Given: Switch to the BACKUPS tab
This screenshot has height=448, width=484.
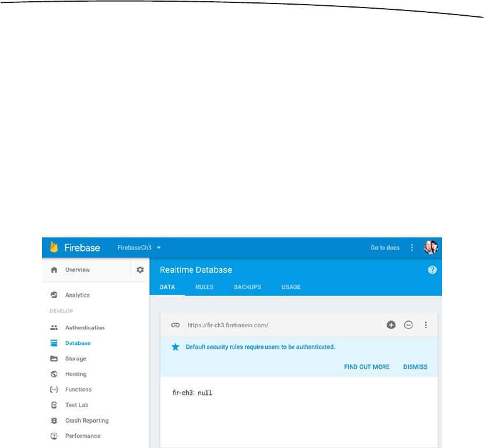Looking at the screenshot, I should pos(247,287).
